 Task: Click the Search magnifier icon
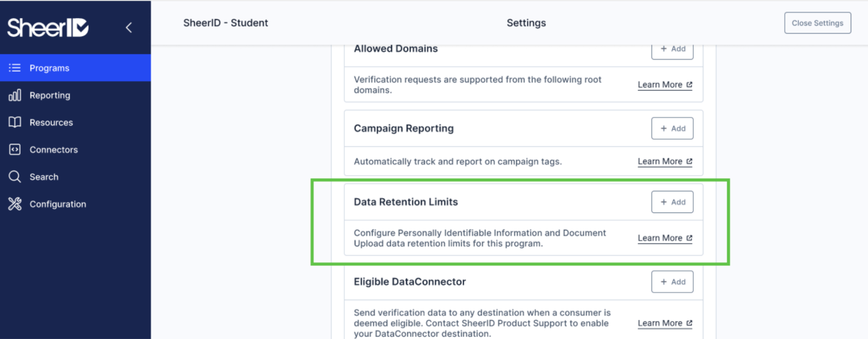pos(15,177)
